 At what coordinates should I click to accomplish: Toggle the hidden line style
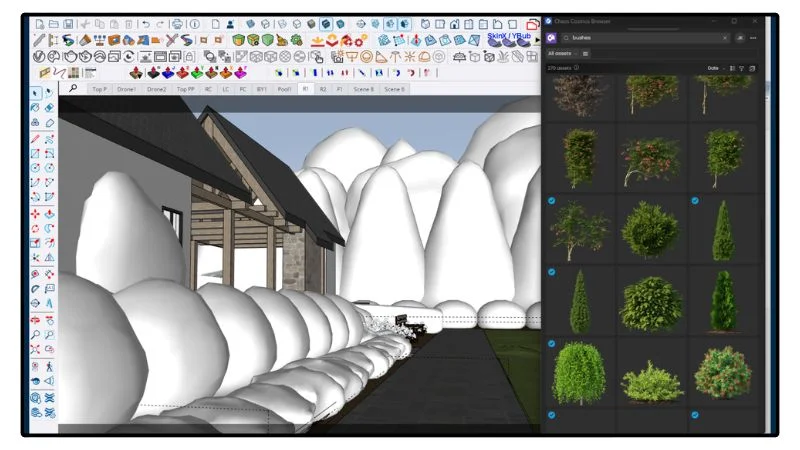pos(297,24)
